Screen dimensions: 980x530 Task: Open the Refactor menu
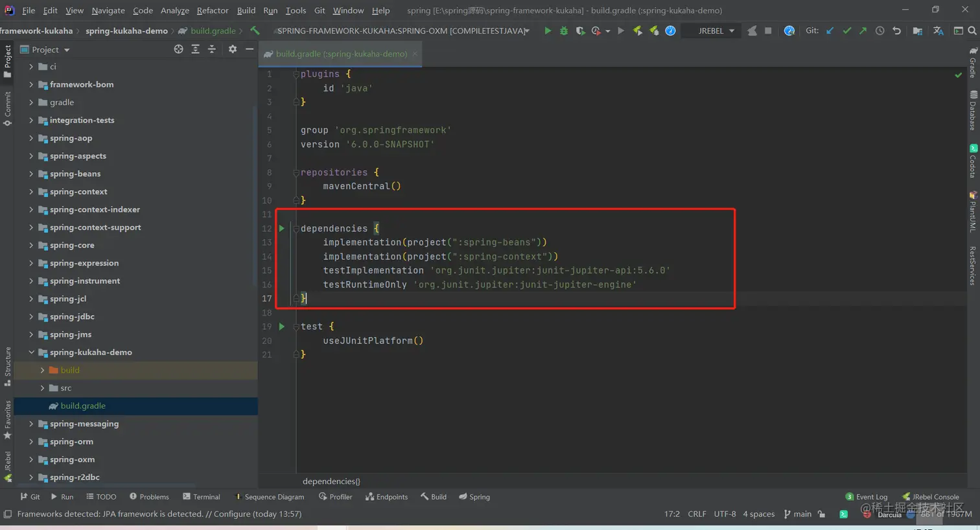(213, 10)
